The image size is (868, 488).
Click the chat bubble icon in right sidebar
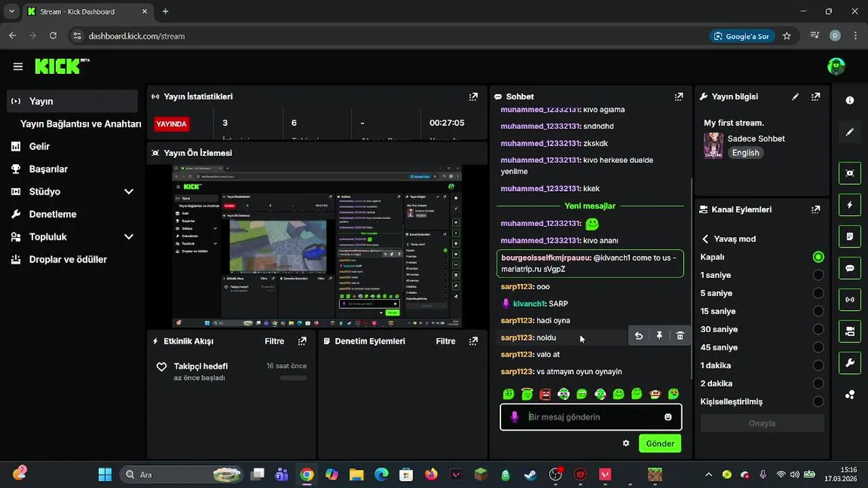pyautogui.click(x=850, y=268)
